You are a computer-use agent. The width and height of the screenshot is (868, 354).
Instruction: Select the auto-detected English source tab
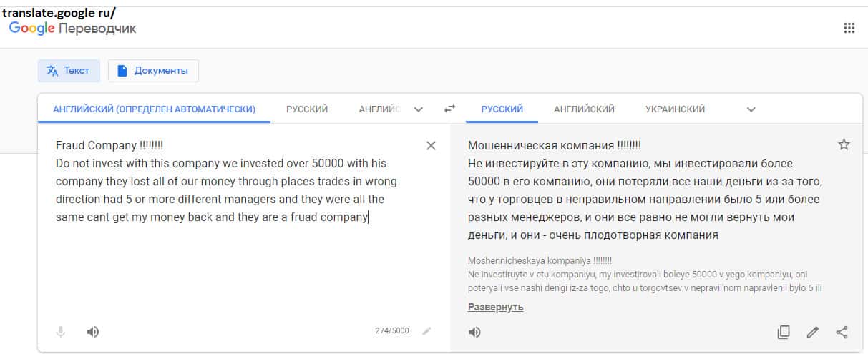(154, 109)
